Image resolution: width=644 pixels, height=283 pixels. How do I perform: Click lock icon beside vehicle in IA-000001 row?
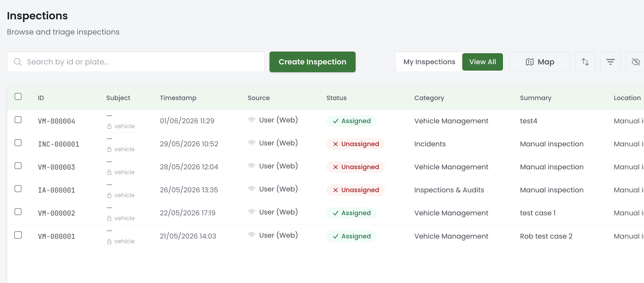click(x=109, y=195)
